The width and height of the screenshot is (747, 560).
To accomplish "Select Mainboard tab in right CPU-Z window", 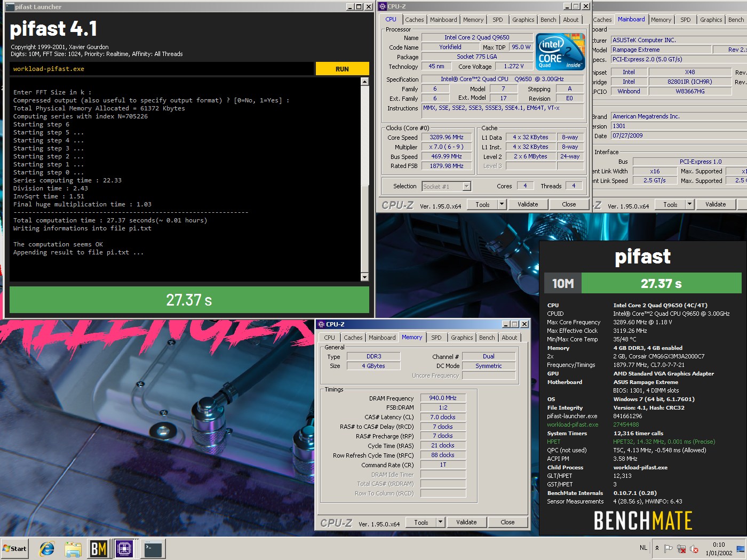I will click(631, 19).
